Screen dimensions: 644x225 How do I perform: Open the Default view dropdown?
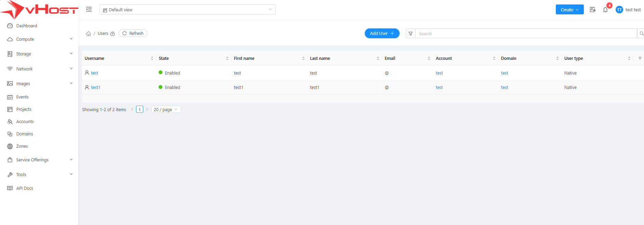click(187, 10)
